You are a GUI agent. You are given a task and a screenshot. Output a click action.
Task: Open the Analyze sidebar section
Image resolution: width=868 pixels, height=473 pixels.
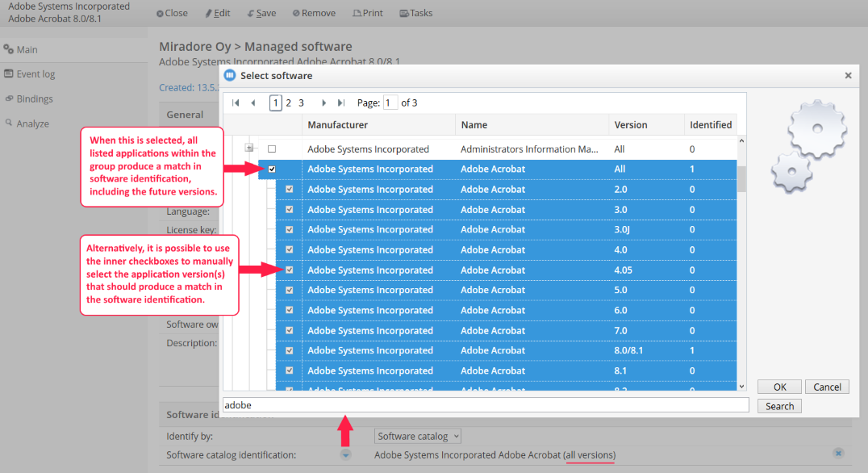27,123
